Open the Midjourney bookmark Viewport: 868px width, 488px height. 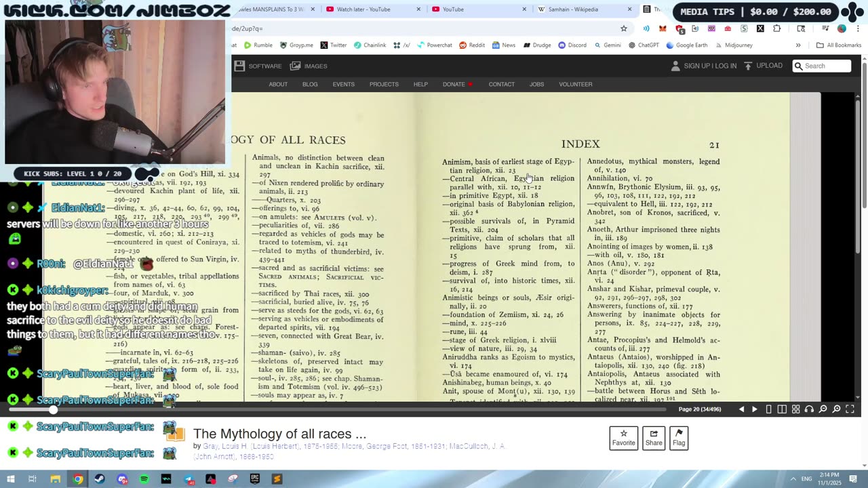(733, 45)
